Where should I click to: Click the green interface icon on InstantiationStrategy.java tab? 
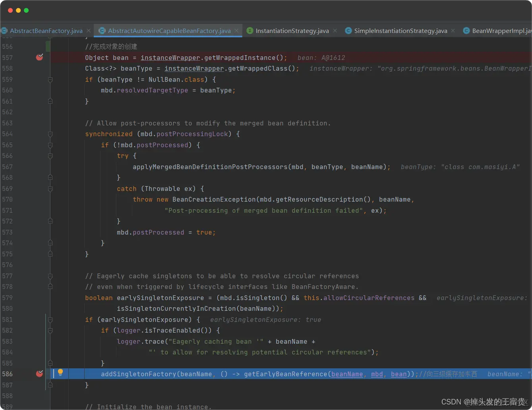tap(250, 31)
